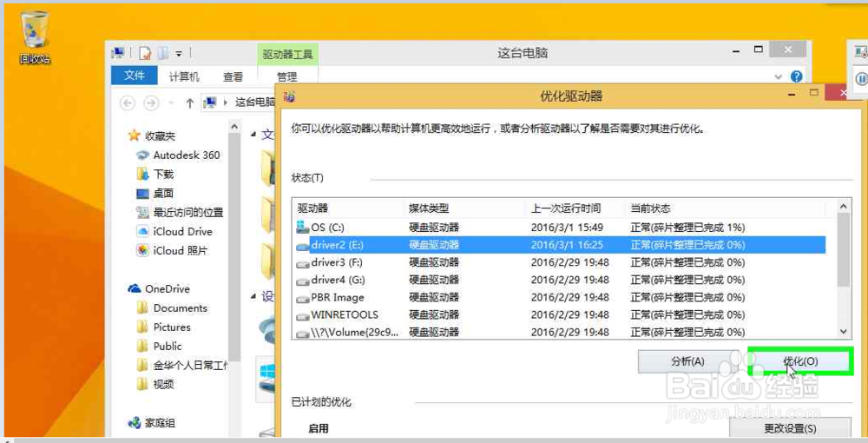Click the PBR Image drive icon
868x443 pixels.
[x=302, y=299]
